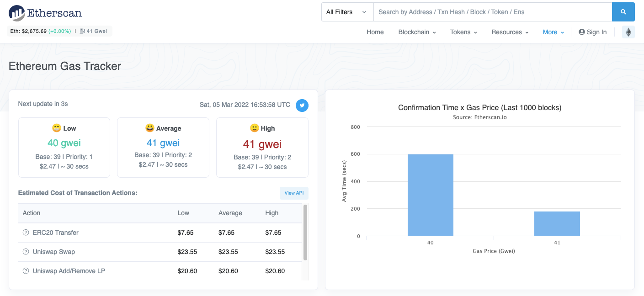Click the chart title Confirmation Time x Gas Price
This screenshot has width=644, height=296.
coord(480,108)
